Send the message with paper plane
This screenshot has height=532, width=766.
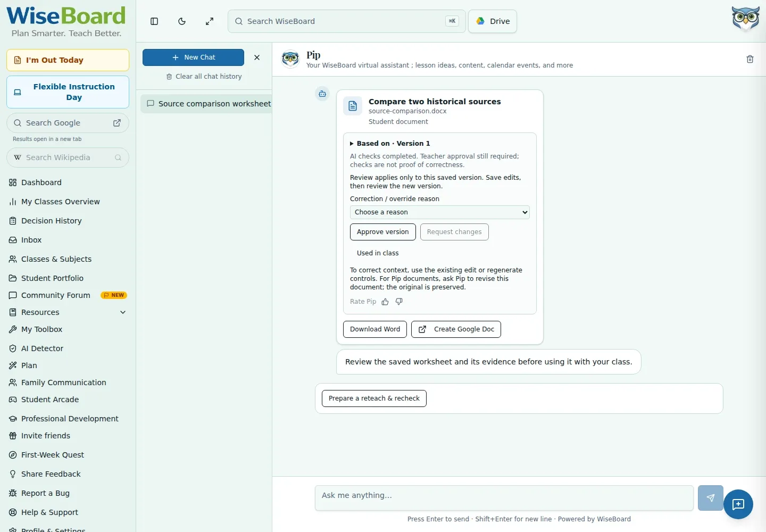(710, 498)
